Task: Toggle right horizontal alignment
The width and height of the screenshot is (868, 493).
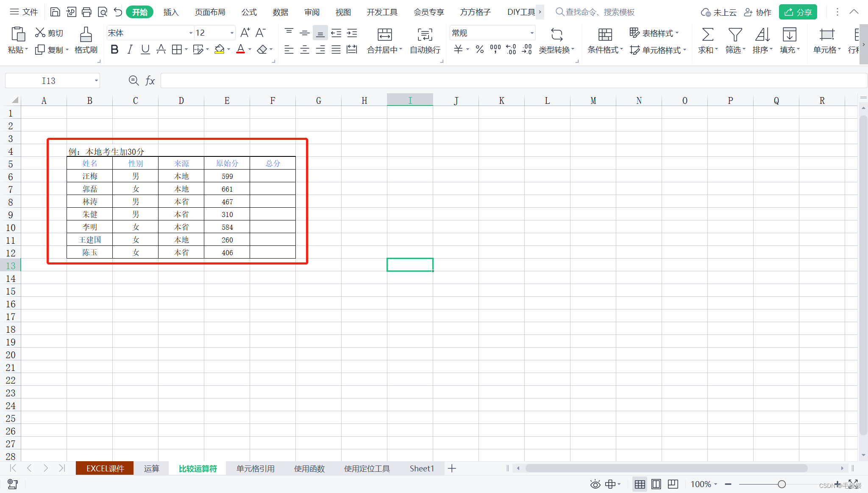Action: point(320,50)
